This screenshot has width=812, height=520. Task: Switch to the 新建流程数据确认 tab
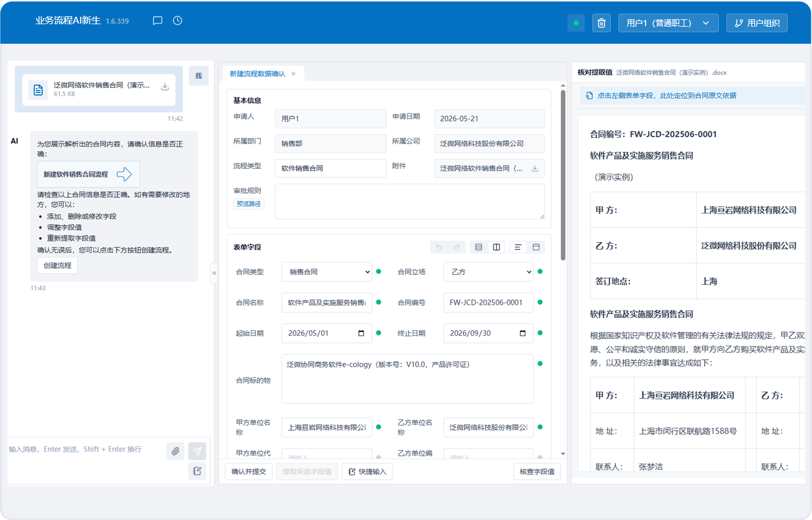pyautogui.click(x=258, y=74)
